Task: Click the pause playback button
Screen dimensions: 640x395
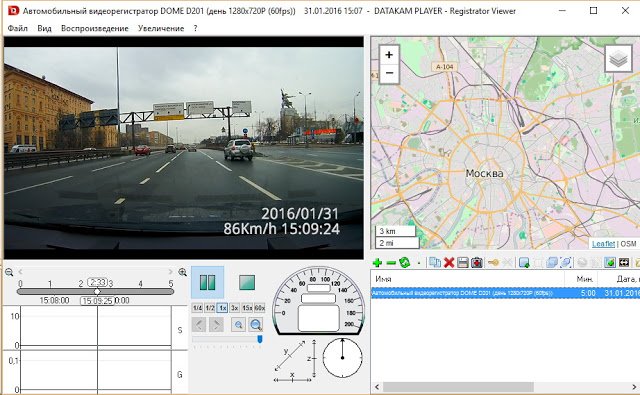Action: pyautogui.click(x=207, y=282)
